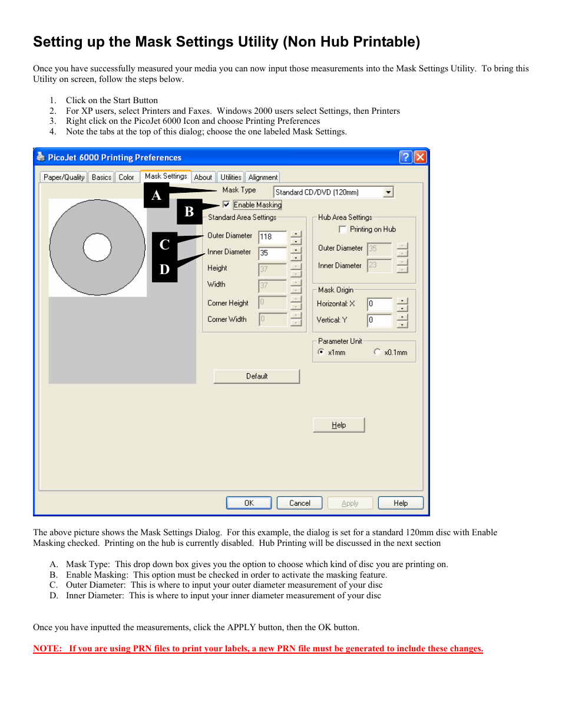The width and height of the screenshot is (562, 728).
Task: Click the red PRN files note link
Action: coord(258,648)
